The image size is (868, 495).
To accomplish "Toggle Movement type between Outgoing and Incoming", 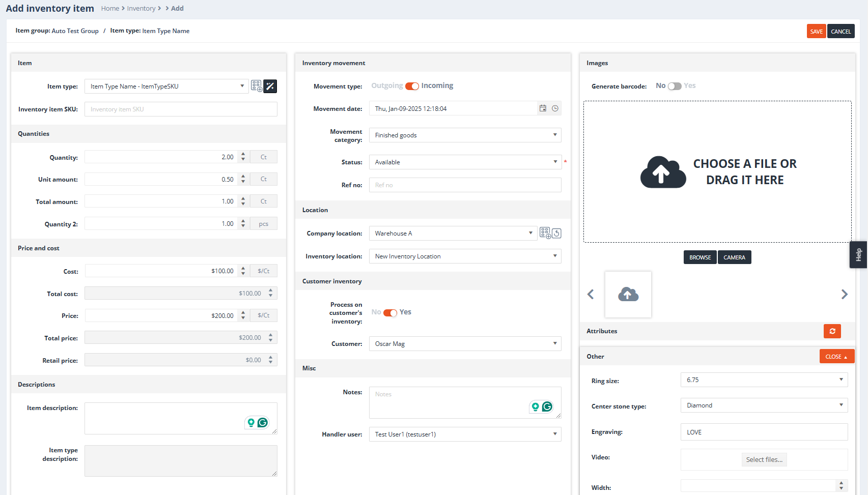I will click(412, 86).
